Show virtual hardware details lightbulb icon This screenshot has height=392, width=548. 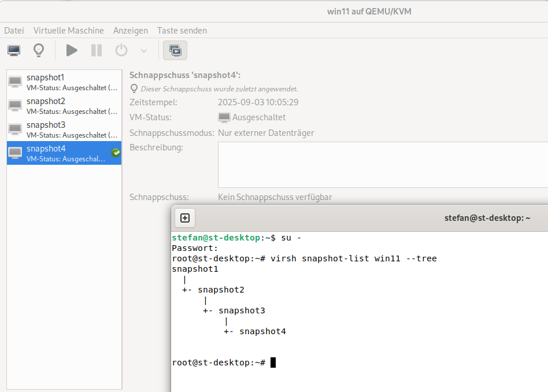[x=39, y=50]
